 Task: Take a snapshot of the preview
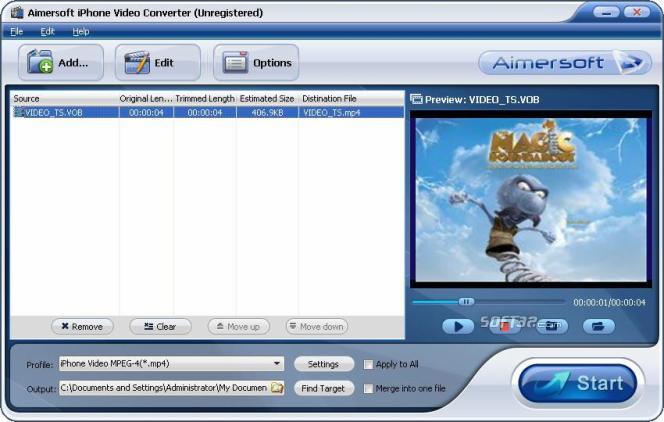coord(552,326)
